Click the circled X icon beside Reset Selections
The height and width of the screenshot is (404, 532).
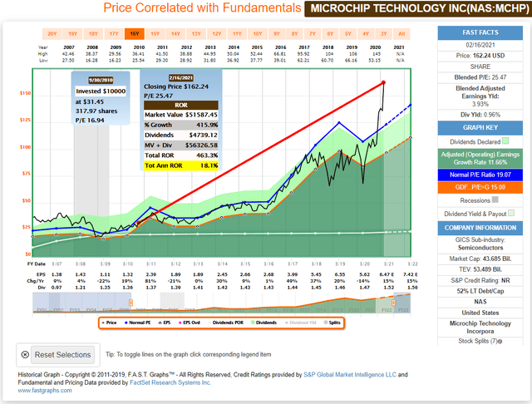(x=25, y=355)
